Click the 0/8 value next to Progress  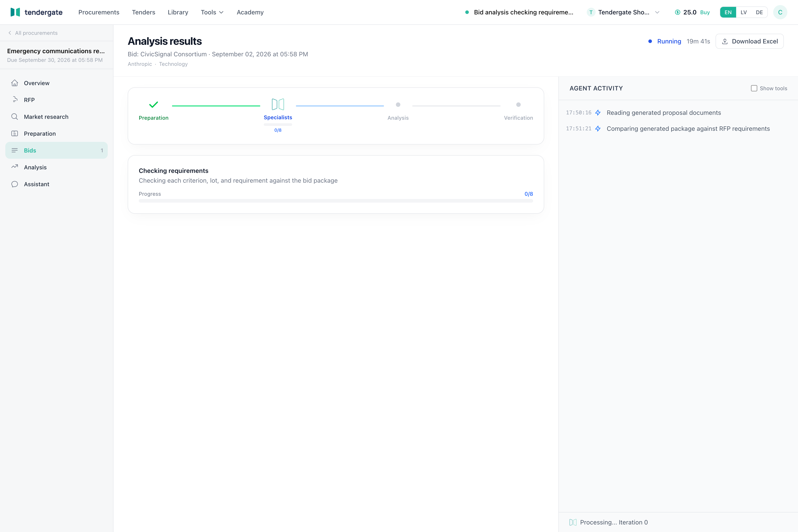point(529,194)
